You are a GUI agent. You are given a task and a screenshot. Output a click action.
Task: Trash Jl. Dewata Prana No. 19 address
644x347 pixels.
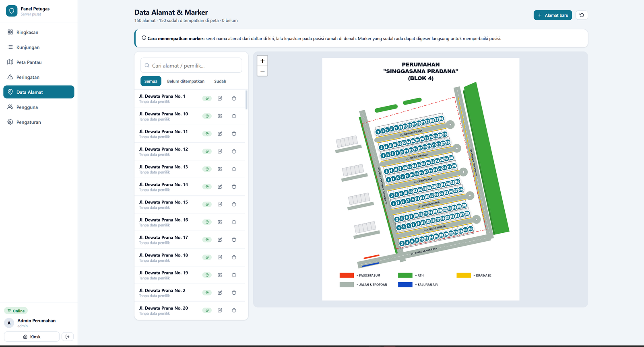tap(234, 275)
